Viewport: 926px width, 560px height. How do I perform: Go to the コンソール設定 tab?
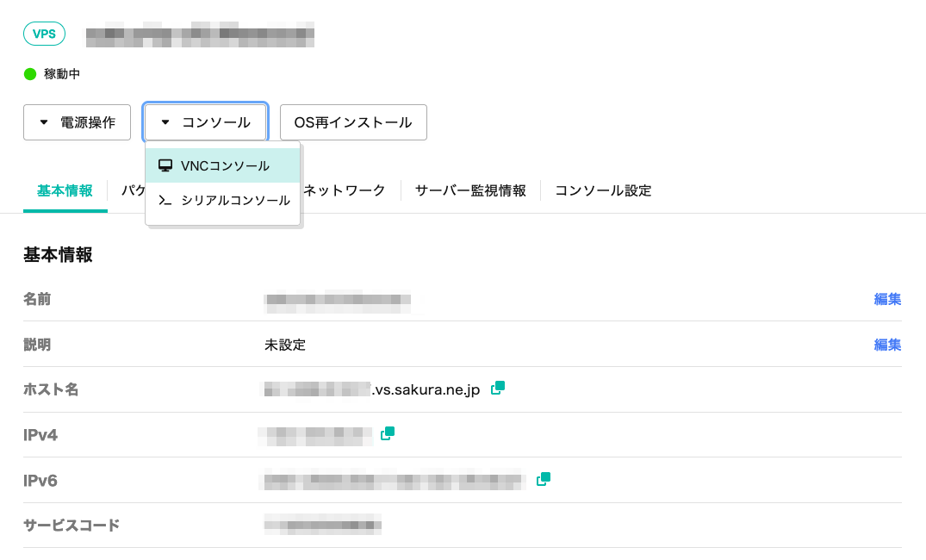[603, 190]
